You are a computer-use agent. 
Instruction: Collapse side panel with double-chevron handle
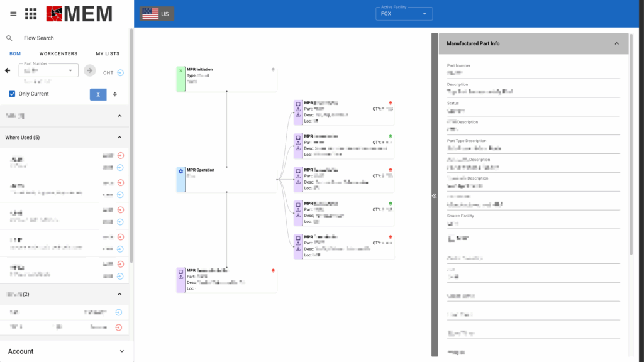(x=434, y=195)
